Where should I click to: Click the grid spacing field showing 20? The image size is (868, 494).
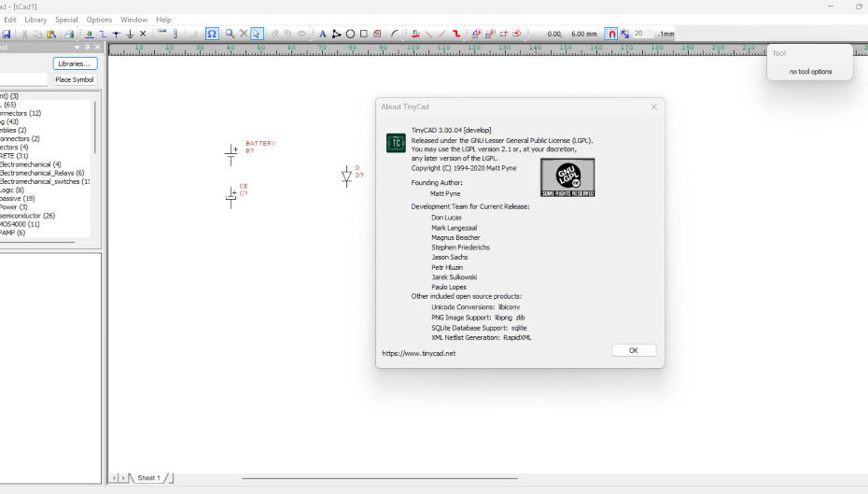pos(643,34)
